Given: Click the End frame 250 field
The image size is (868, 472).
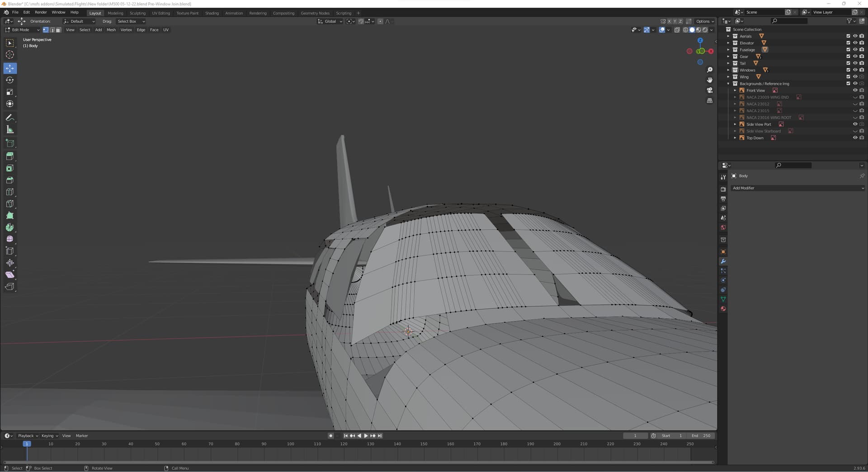Looking at the screenshot, I should (701, 436).
